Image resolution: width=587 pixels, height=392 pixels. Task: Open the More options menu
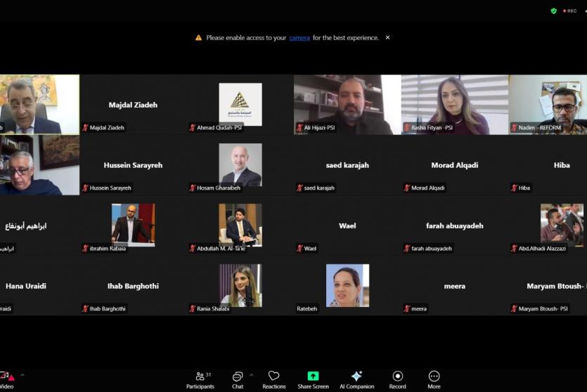[434, 379]
